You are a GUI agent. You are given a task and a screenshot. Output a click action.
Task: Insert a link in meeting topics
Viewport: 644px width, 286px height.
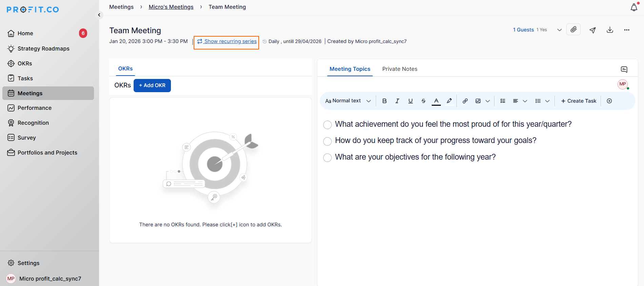pyautogui.click(x=465, y=101)
